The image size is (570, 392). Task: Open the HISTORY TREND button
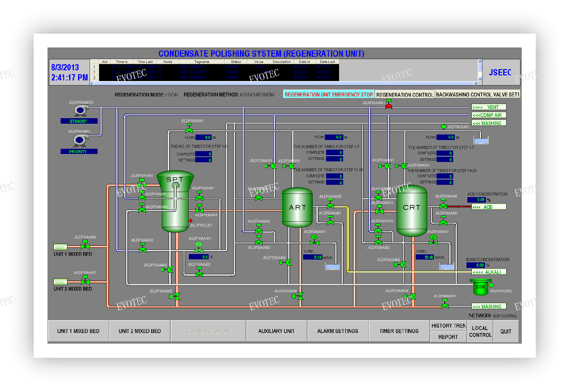pyautogui.click(x=448, y=326)
